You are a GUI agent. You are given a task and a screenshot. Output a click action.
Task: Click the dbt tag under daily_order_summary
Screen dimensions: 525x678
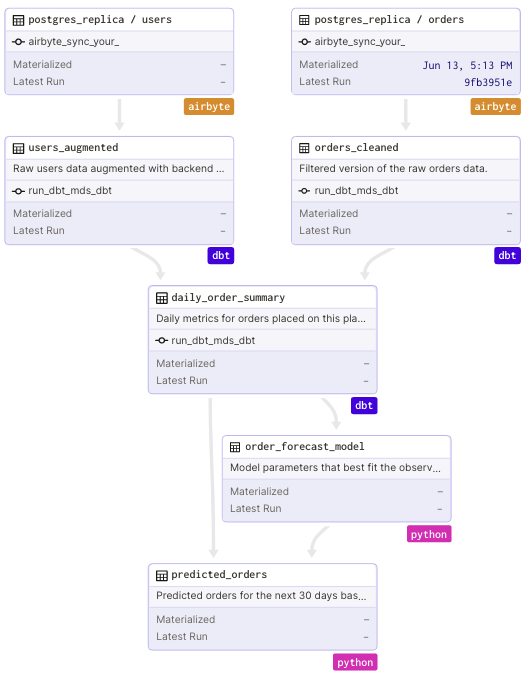pyautogui.click(x=364, y=406)
